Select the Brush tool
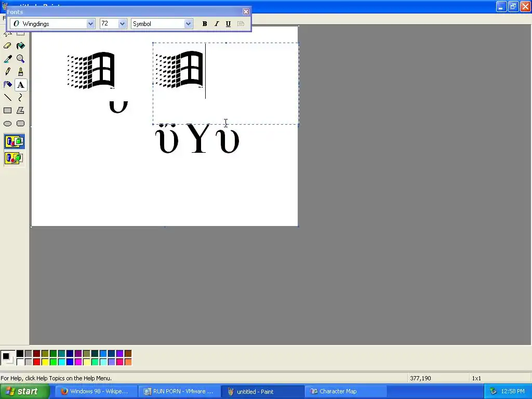532x399 pixels. pos(21,72)
